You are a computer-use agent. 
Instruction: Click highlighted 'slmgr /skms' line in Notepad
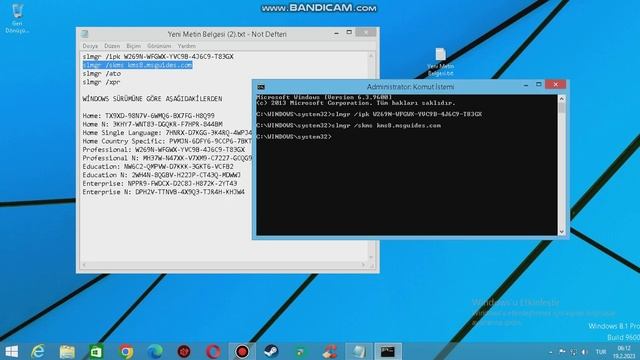[x=137, y=65]
